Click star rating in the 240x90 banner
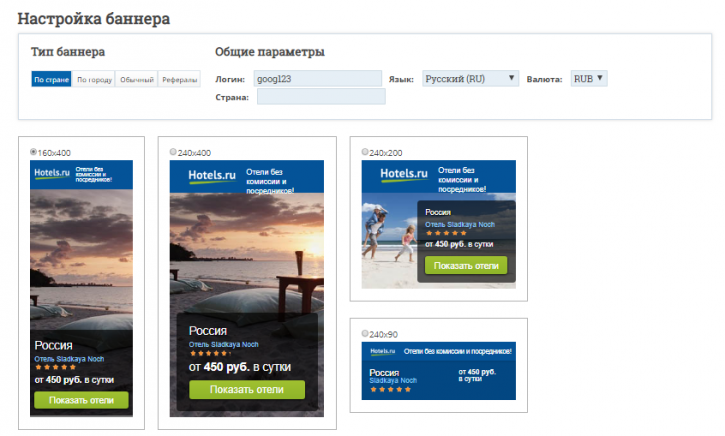725x436 pixels. [x=390, y=389]
